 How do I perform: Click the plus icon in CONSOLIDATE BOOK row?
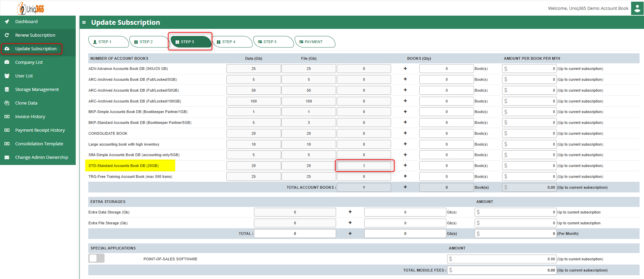point(405,133)
